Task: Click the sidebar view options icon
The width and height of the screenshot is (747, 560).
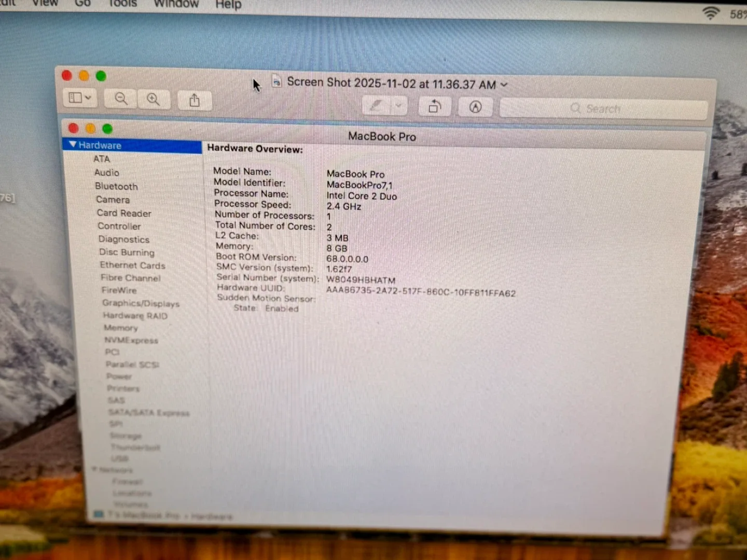Action: pos(76,97)
